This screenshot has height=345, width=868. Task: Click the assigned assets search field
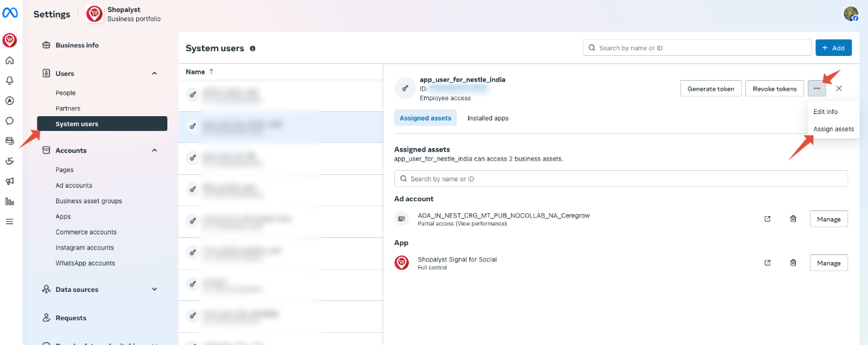pyautogui.click(x=621, y=179)
